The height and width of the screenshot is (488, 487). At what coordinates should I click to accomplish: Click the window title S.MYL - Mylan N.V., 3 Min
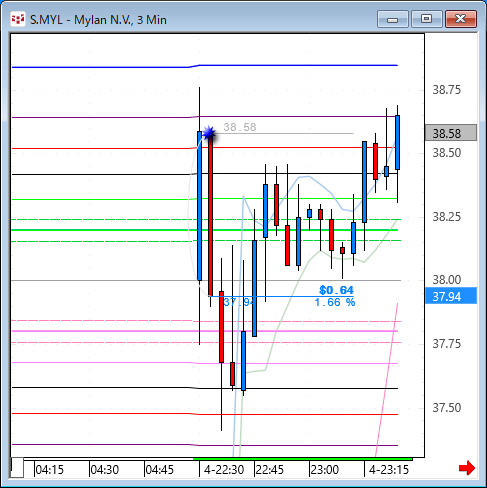pyautogui.click(x=98, y=20)
